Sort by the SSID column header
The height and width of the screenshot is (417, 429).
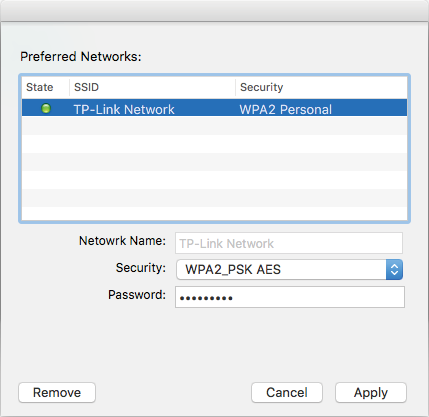[x=152, y=87]
